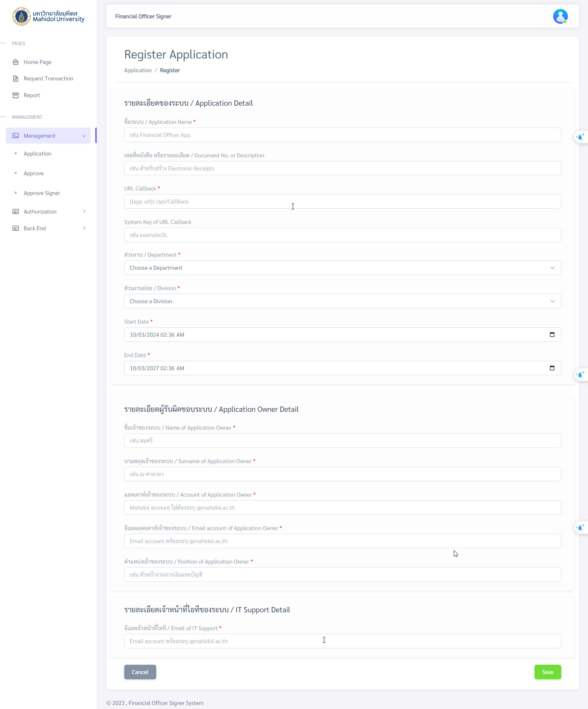Open the End Date calendar picker icon
This screenshot has height=709, width=588.
click(552, 368)
